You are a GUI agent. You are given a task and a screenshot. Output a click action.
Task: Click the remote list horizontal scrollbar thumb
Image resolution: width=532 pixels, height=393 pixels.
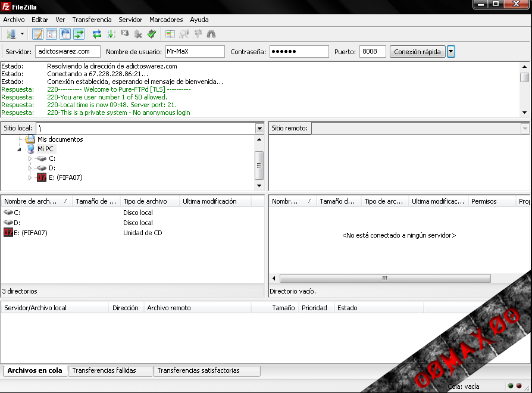[385, 278]
